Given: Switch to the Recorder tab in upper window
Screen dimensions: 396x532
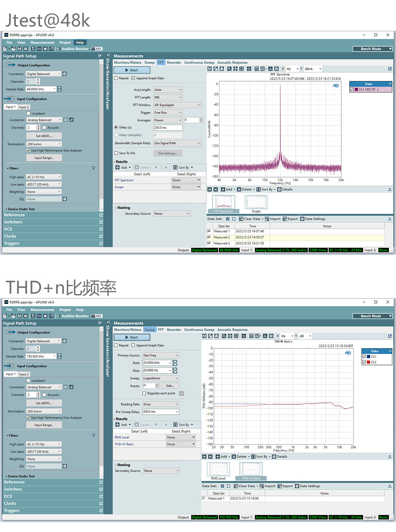Looking at the screenshot, I should 174,63.
